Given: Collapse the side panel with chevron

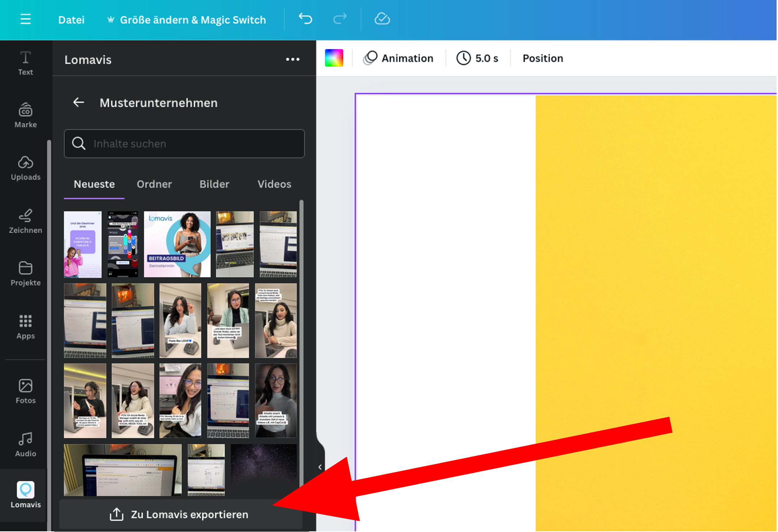Looking at the screenshot, I should [320, 467].
